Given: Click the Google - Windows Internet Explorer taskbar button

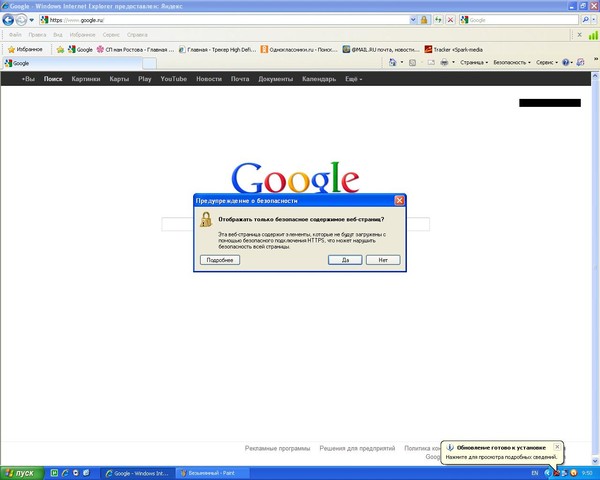Looking at the screenshot, I should [x=138, y=473].
